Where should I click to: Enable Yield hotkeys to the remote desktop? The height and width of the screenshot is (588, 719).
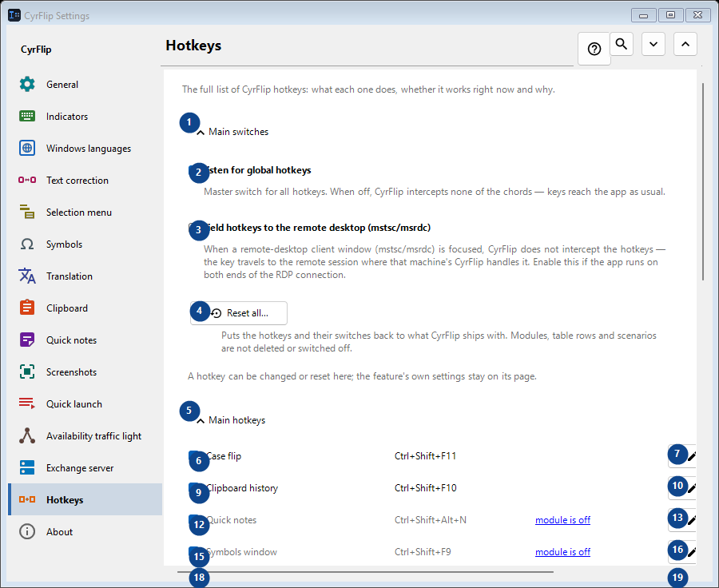tap(193, 228)
